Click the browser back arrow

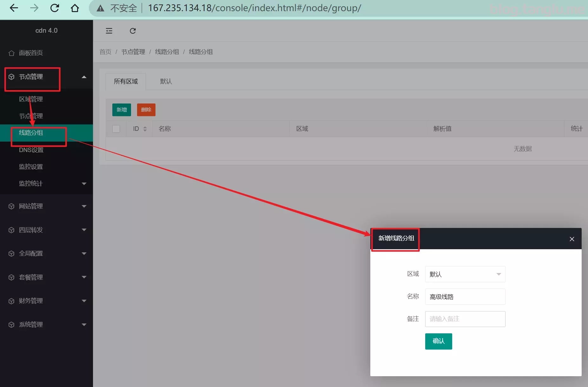14,8
